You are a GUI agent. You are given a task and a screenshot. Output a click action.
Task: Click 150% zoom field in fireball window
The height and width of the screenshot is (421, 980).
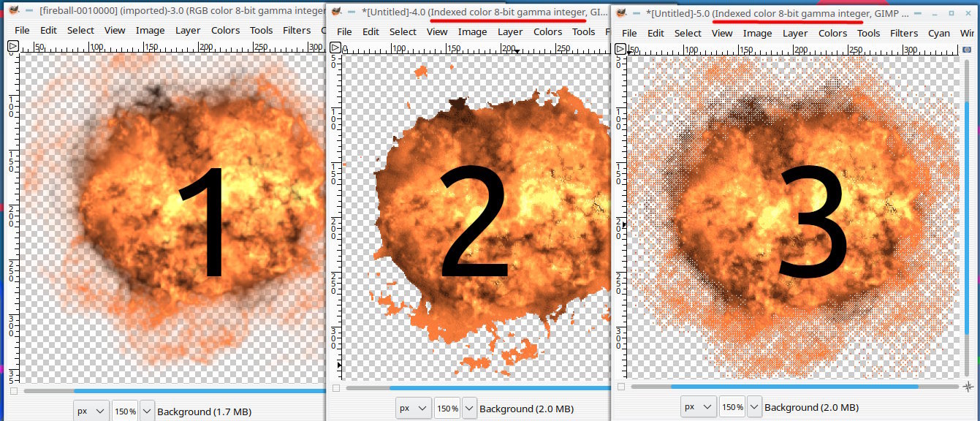point(124,411)
